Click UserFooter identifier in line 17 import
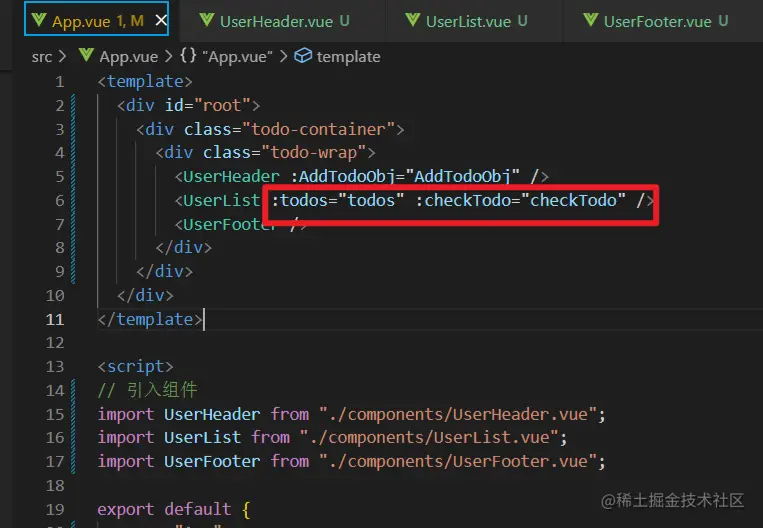The image size is (763, 528). (x=212, y=462)
